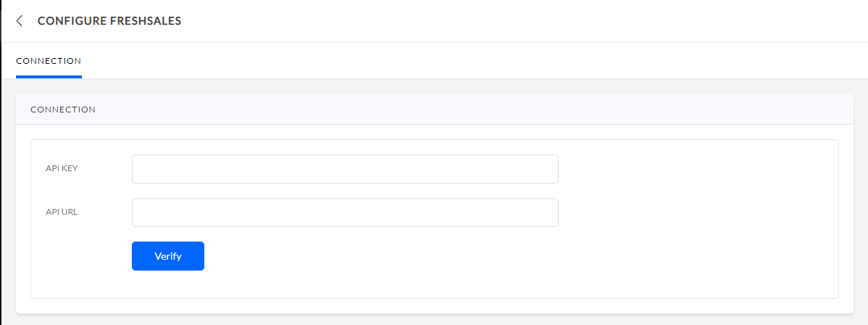Click the blue Verify button
868x325 pixels.
click(168, 256)
